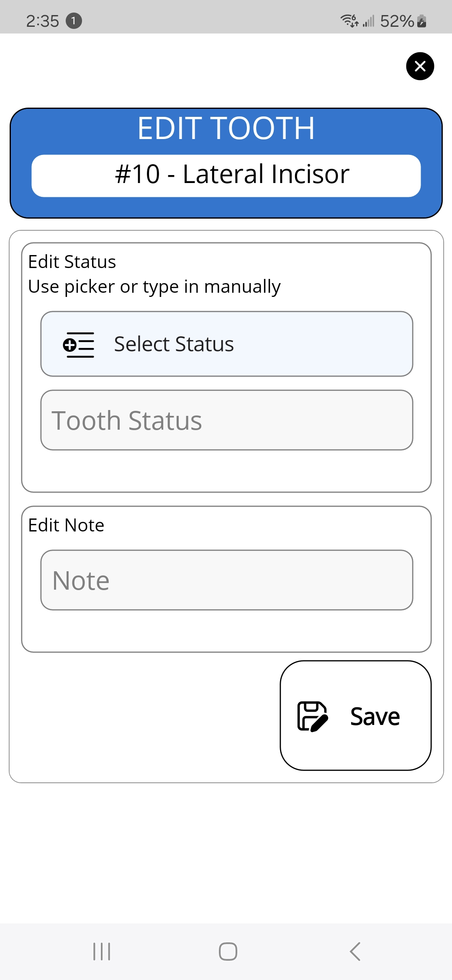Viewport: 452px width, 980px height.
Task: Tap the Note input field
Action: [226, 580]
